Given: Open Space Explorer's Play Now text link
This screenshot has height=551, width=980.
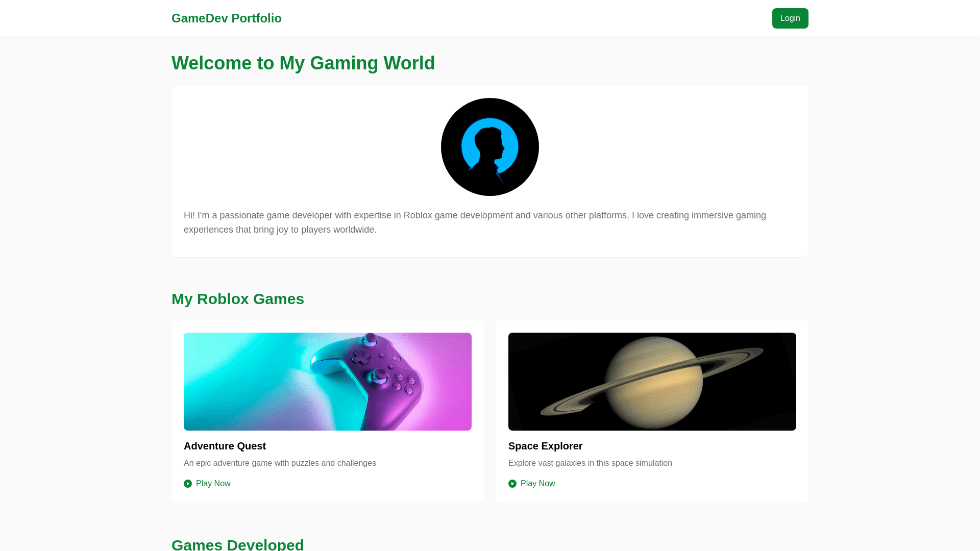Looking at the screenshot, I should pyautogui.click(x=537, y=484).
